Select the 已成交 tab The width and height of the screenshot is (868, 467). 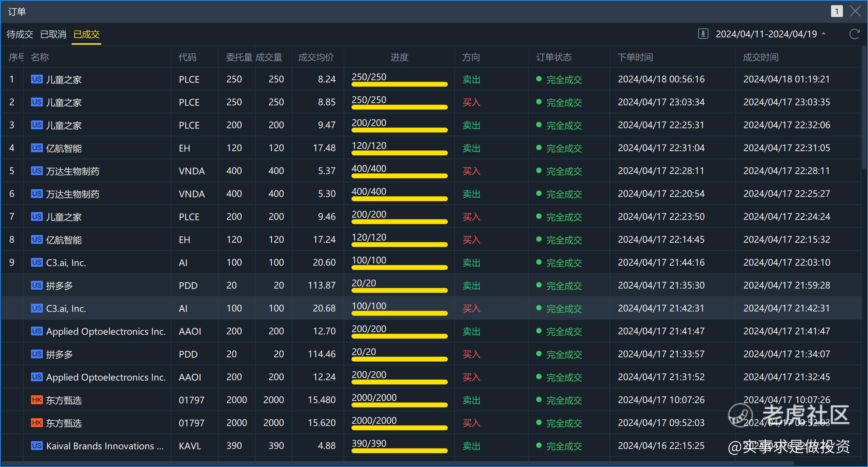pos(86,34)
